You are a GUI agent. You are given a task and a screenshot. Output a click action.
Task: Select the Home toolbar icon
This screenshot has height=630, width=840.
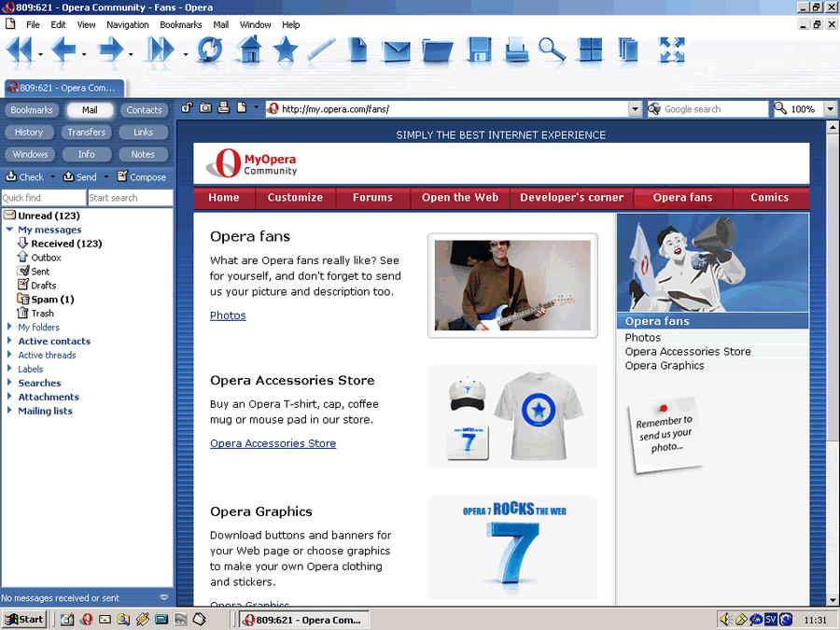(250, 51)
